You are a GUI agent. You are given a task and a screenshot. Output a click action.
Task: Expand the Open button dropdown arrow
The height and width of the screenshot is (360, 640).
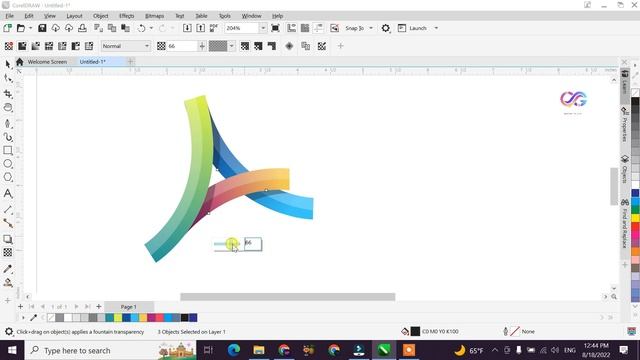pos(30,28)
